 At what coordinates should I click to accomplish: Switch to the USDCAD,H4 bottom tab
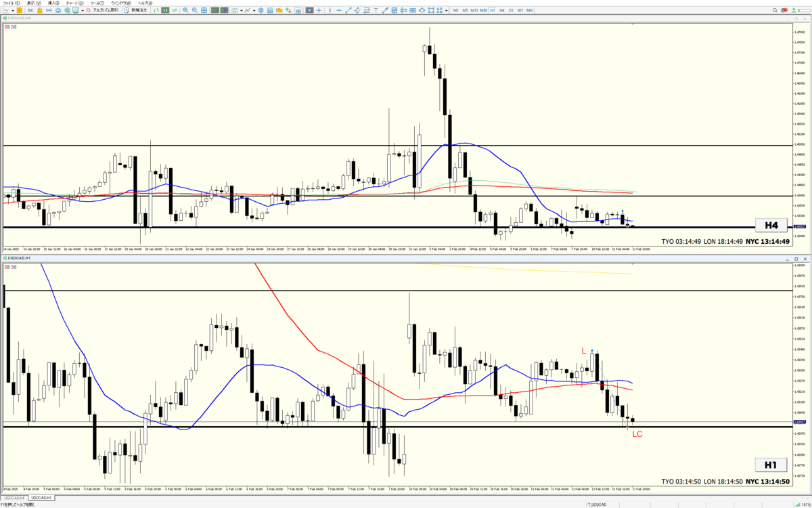tap(14, 498)
